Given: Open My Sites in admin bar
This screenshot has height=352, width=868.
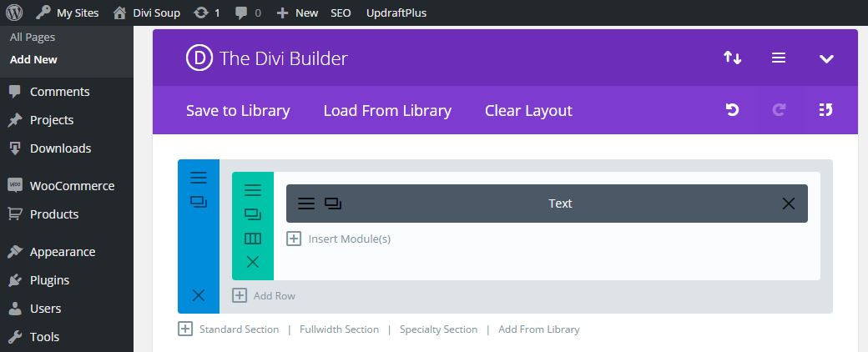Looking at the screenshot, I should [x=67, y=13].
